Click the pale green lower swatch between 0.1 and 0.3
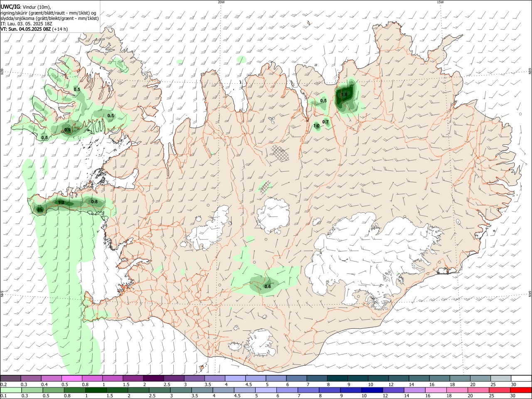 tap(10, 390)
